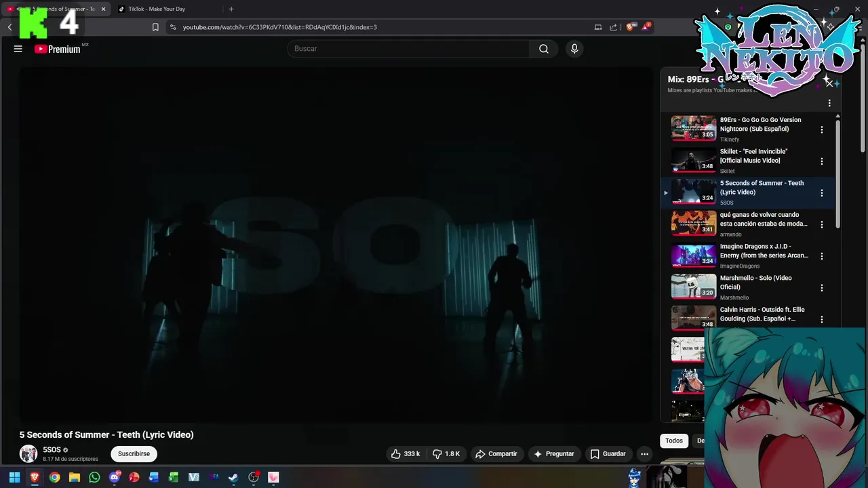This screenshot has height=488, width=868.
Task: Select the "5 Seconds of Summer - Teeth" playlist entry title
Action: click(x=762, y=188)
